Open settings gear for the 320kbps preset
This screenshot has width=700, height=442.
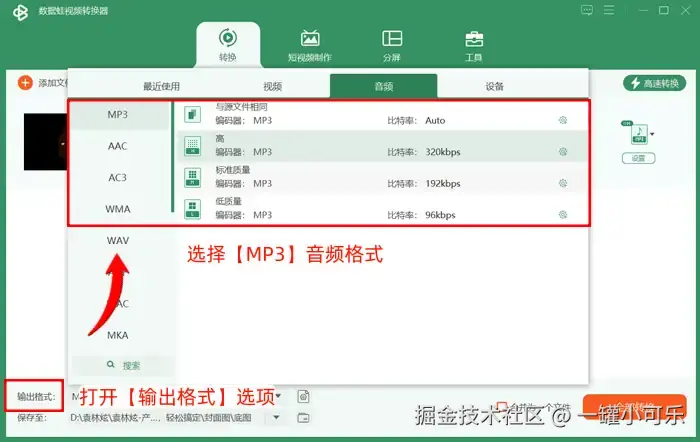pos(563,152)
